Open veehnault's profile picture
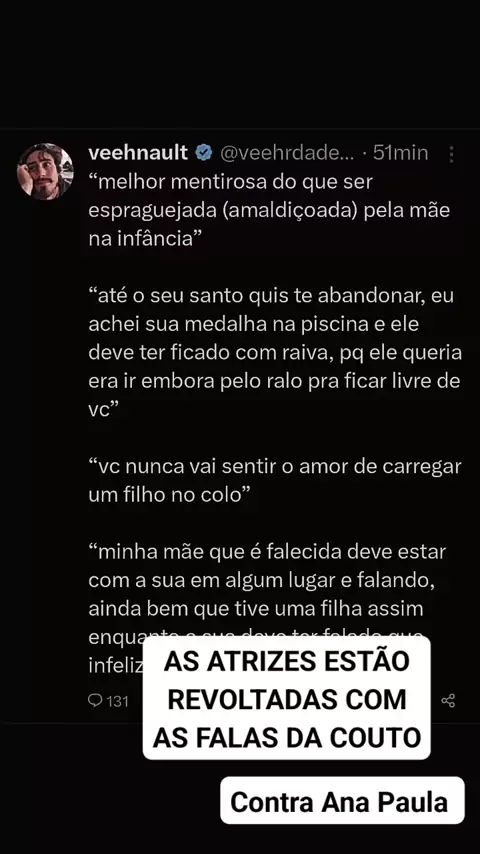The height and width of the screenshot is (854, 480). pyautogui.click(x=45, y=171)
